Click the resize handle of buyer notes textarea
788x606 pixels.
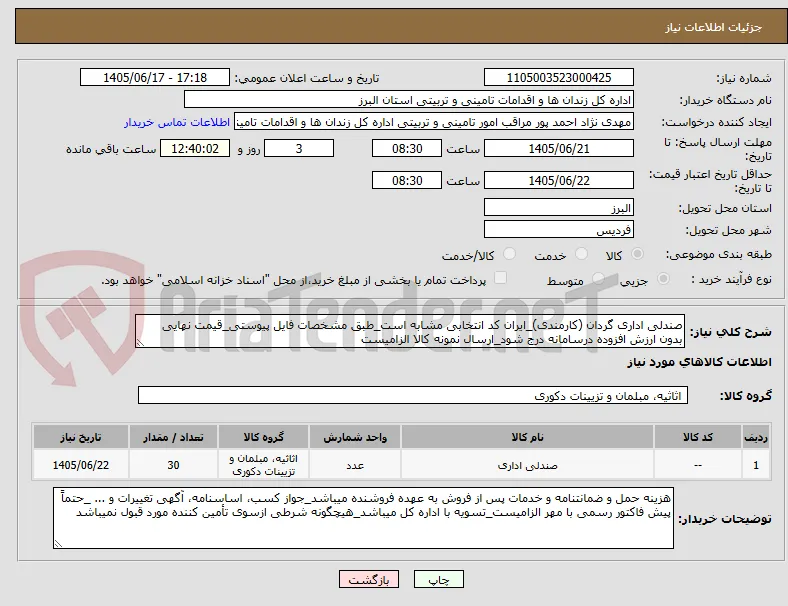pyautogui.click(x=58, y=544)
